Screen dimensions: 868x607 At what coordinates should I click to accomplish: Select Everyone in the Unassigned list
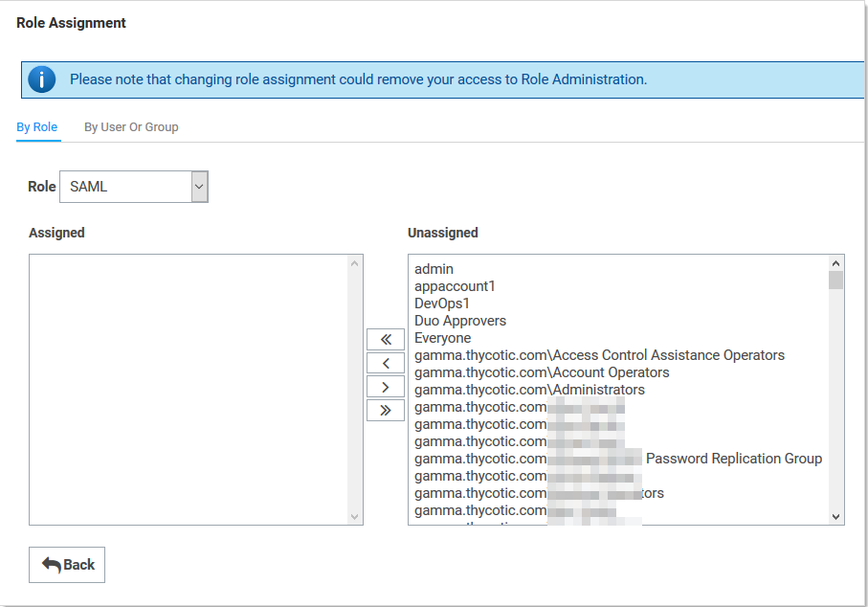pyautogui.click(x=442, y=338)
